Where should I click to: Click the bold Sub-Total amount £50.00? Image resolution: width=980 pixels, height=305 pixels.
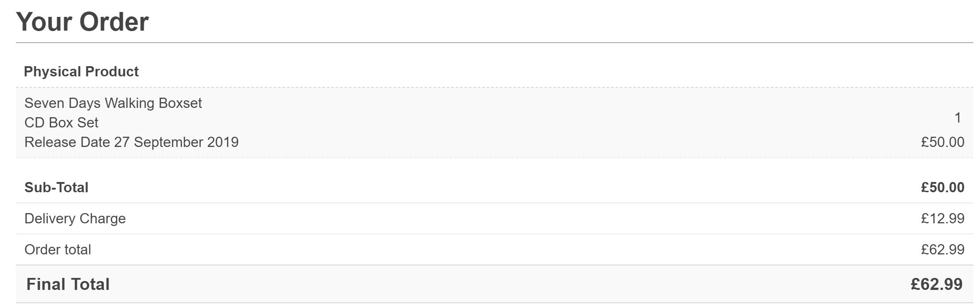(x=942, y=187)
